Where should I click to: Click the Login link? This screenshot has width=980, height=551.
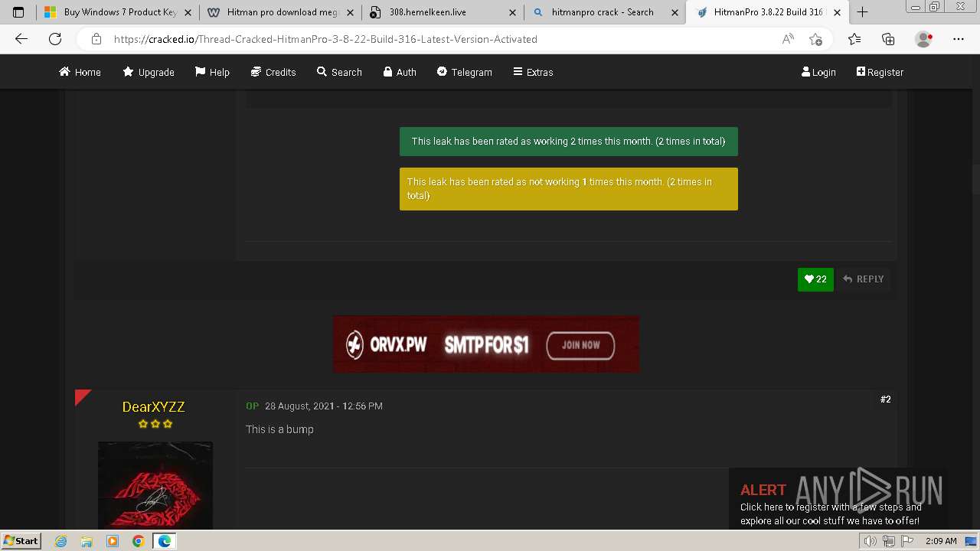818,72
